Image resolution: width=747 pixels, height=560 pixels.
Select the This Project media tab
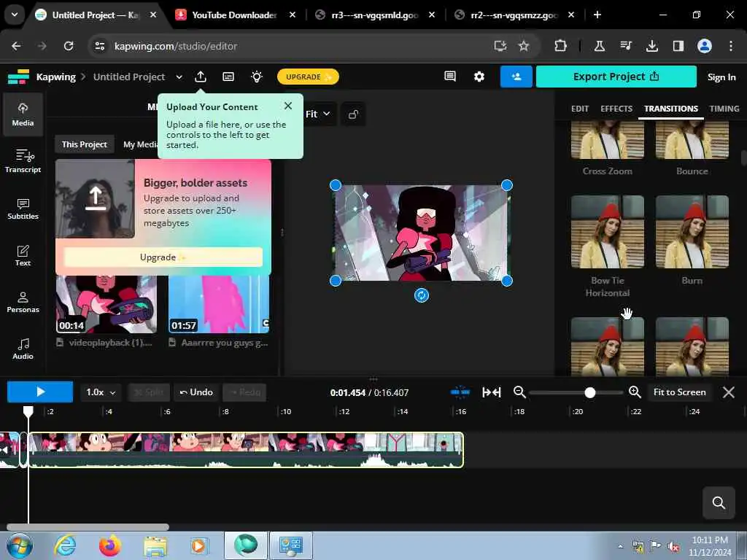pos(85,144)
